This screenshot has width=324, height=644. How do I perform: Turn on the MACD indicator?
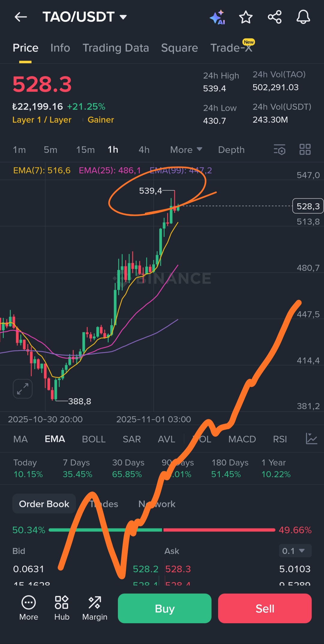242,439
